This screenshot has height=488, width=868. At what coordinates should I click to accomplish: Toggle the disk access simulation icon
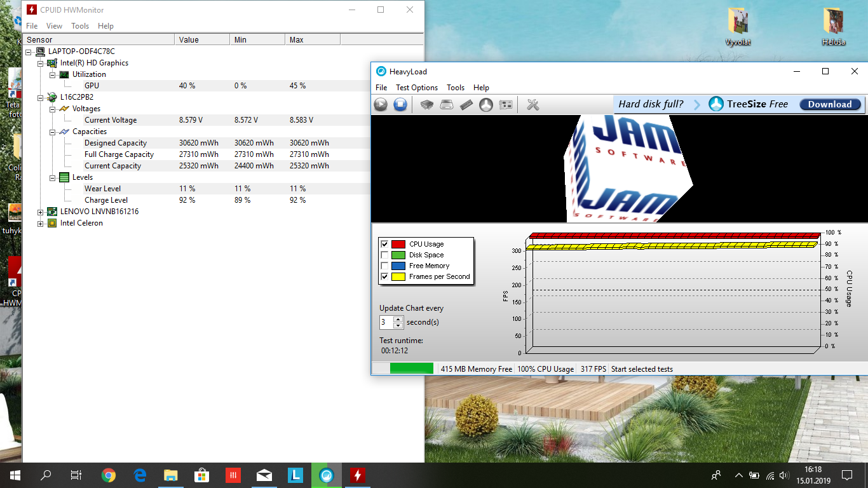coord(486,105)
